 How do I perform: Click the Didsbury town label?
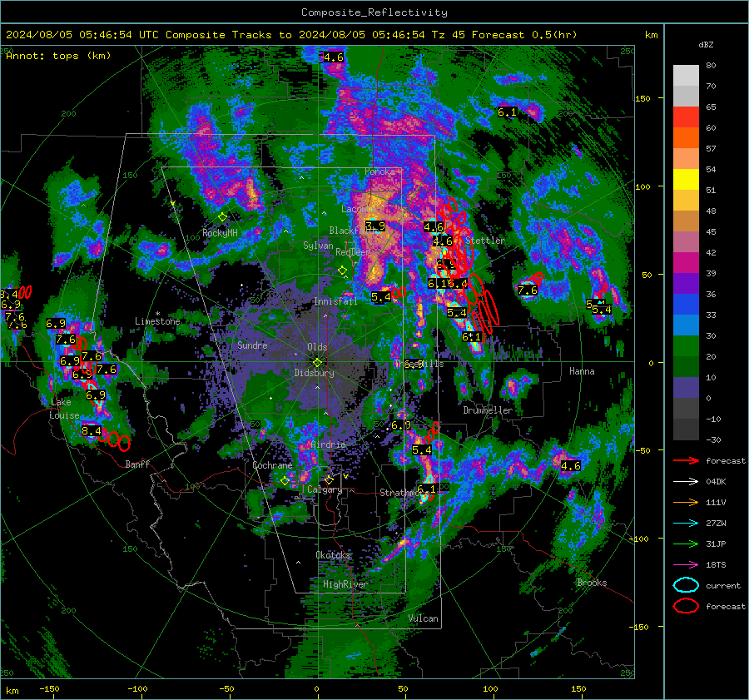click(x=314, y=373)
